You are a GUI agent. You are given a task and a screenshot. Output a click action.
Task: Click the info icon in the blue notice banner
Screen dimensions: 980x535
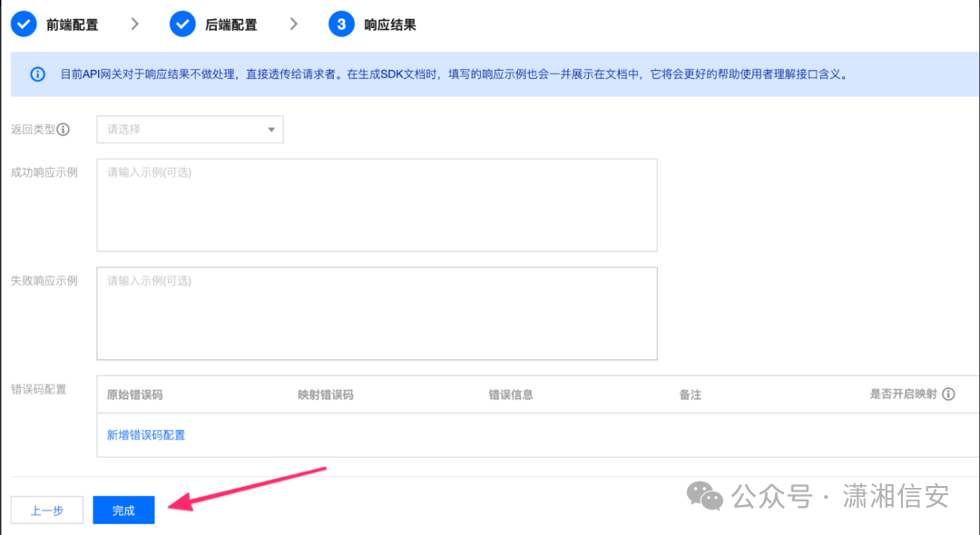pos(35,73)
